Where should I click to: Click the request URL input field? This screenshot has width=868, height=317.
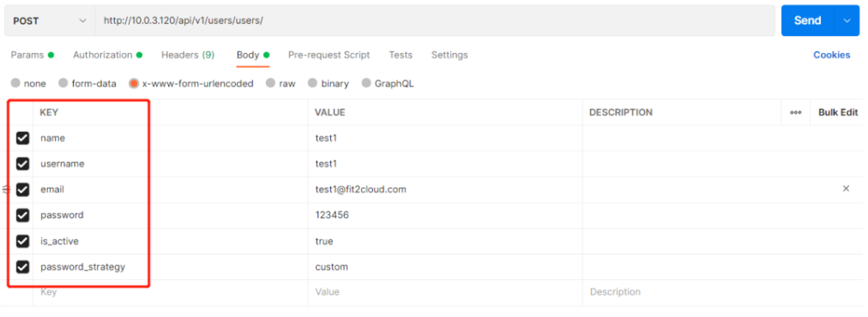pos(434,21)
